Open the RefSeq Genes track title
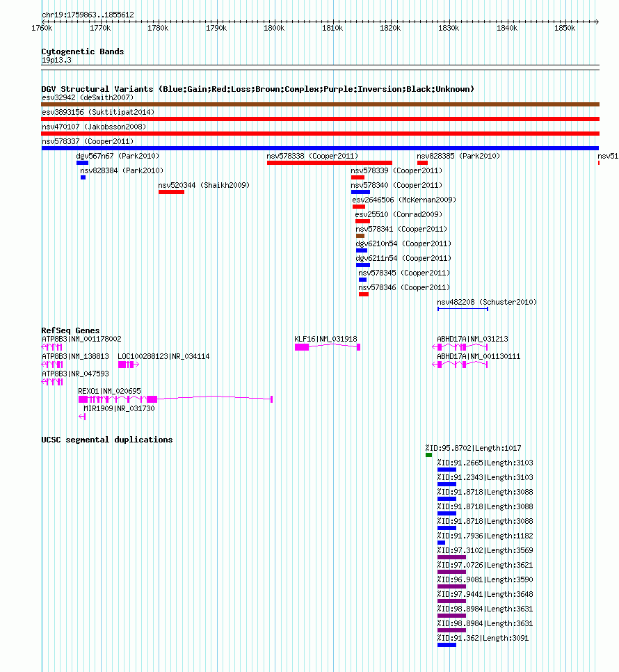 70,330
